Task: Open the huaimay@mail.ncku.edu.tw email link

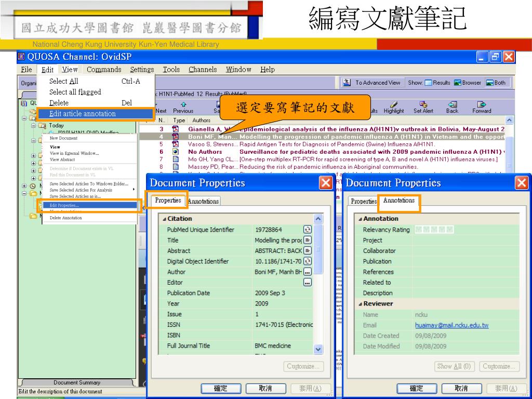Action: (x=451, y=325)
